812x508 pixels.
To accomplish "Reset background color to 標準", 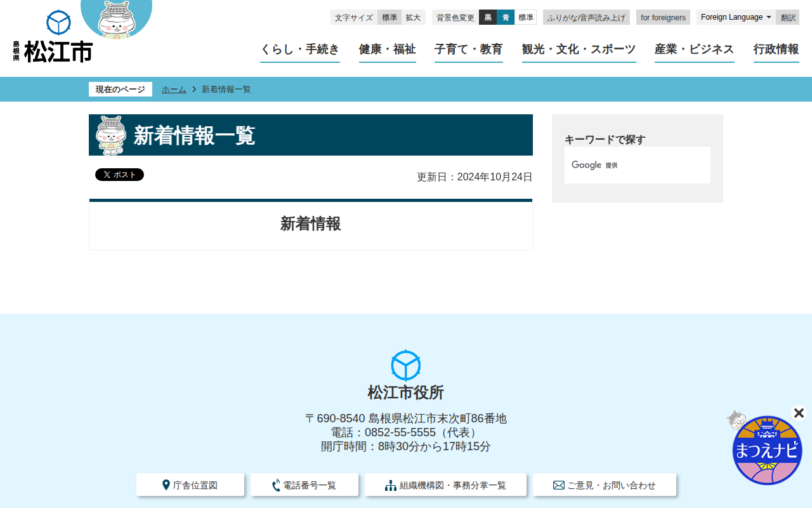I will pos(526,17).
